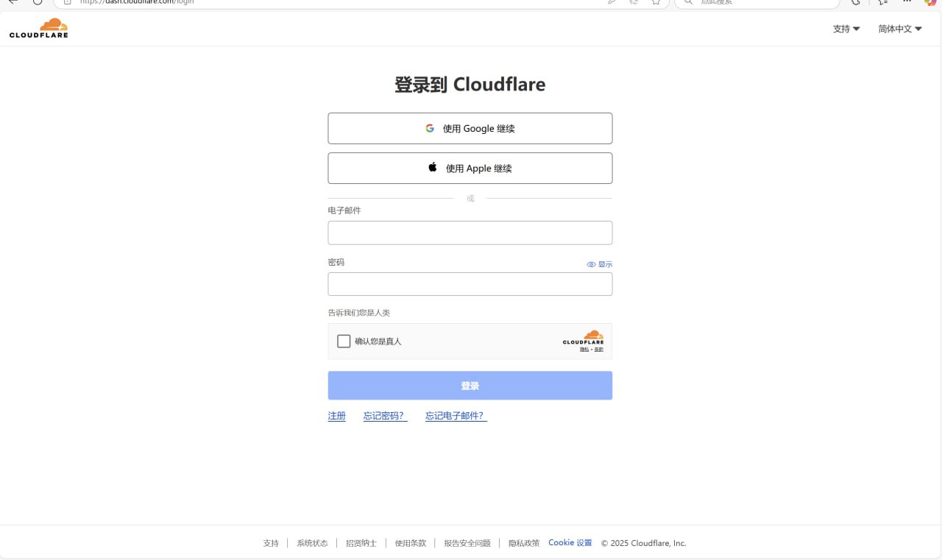
Task: Open the 简体中文 language dropdown
Action: coord(899,29)
